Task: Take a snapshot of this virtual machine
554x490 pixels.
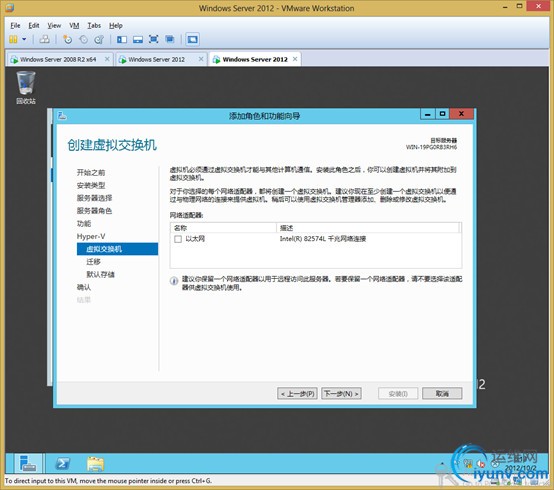Action: coord(67,39)
